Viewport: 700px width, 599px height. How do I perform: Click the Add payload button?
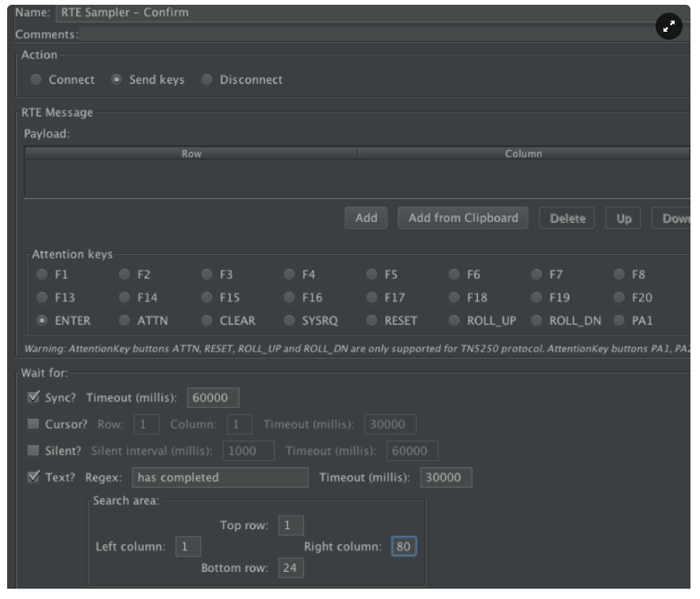366,218
